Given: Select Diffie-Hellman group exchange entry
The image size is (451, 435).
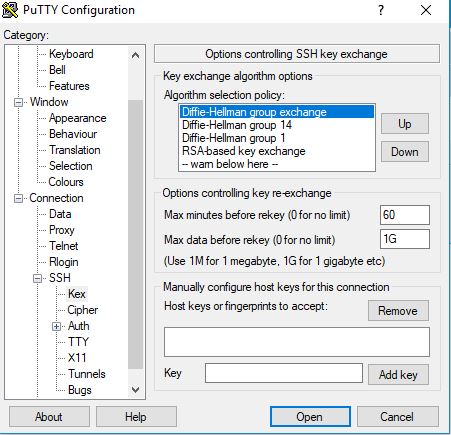Looking at the screenshot, I should [277, 112].
